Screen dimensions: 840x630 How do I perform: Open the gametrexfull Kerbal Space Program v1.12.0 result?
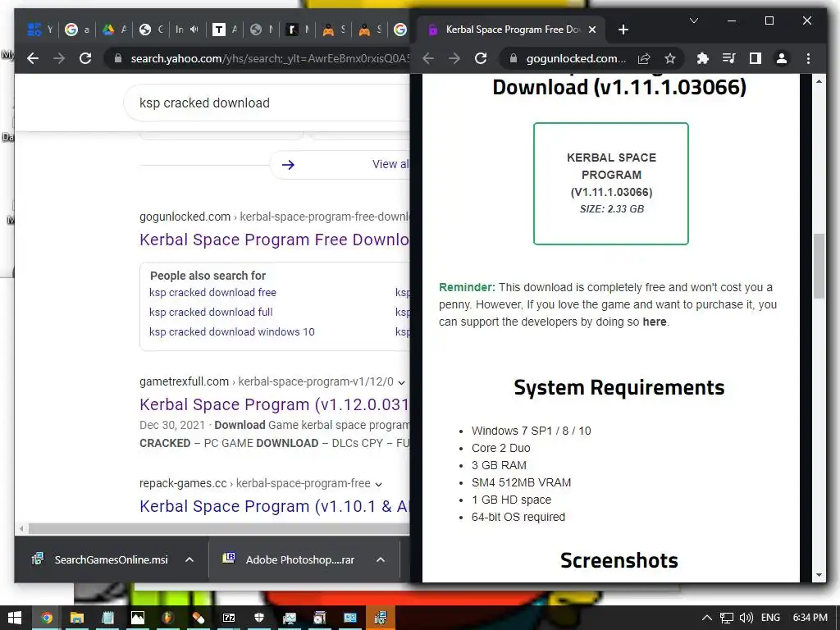click(x=274, y=404)
